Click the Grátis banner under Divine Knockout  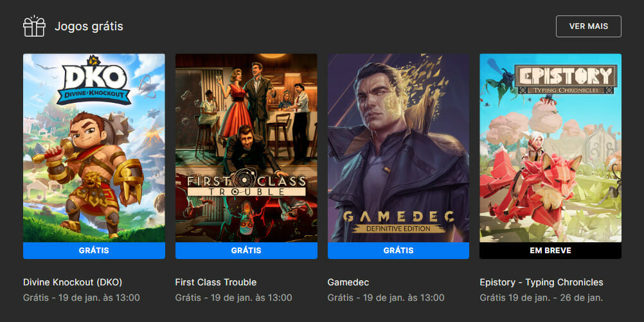pyautogui.click(x=94, y=251)
